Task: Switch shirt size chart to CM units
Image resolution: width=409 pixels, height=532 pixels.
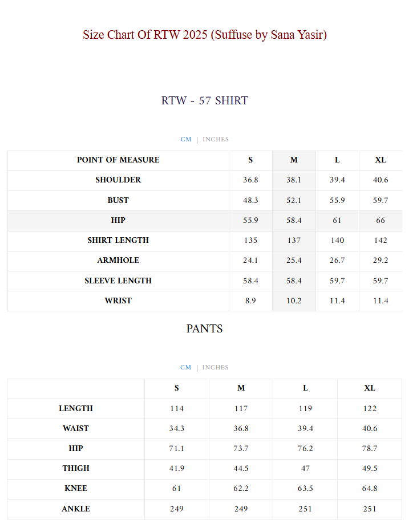Action: 186,140
